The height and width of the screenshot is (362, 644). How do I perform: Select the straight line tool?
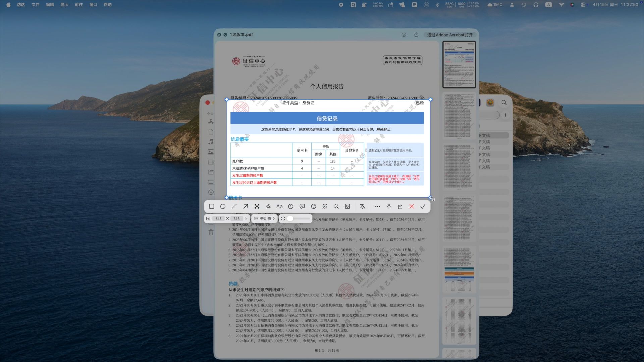click(234, 206)
